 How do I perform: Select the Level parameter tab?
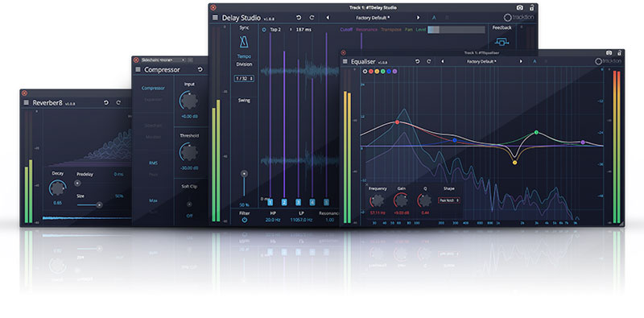[x=420, y=30]
